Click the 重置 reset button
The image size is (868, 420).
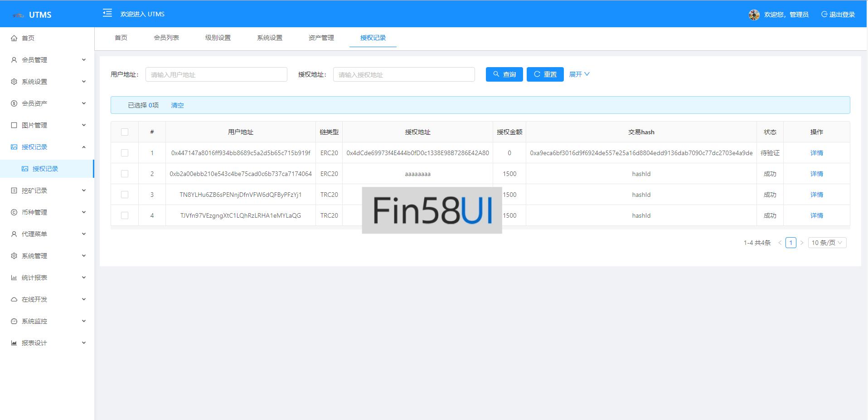tap(545, 74)
